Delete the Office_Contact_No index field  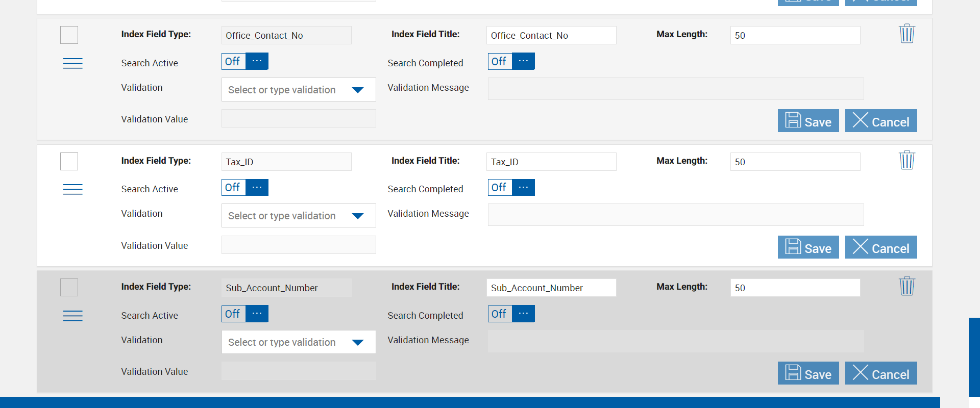(x=906, y=34)
